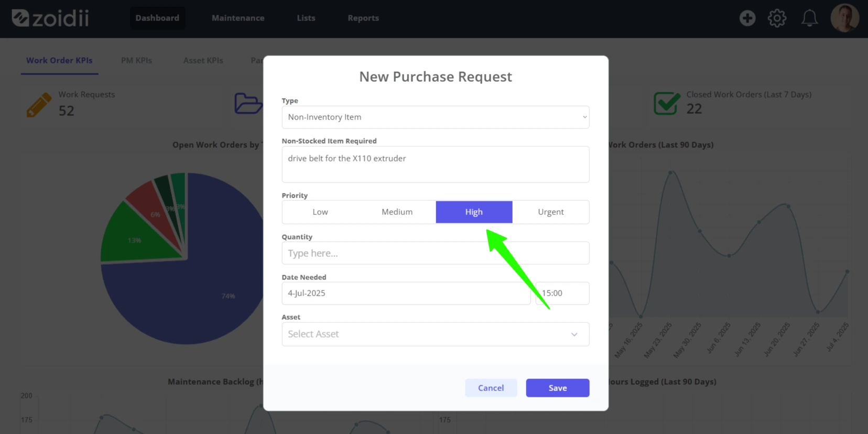This screenshot has height=434, width=868.
Task: Switch to Work Order KPIs tab
Action: click(59, 60)
